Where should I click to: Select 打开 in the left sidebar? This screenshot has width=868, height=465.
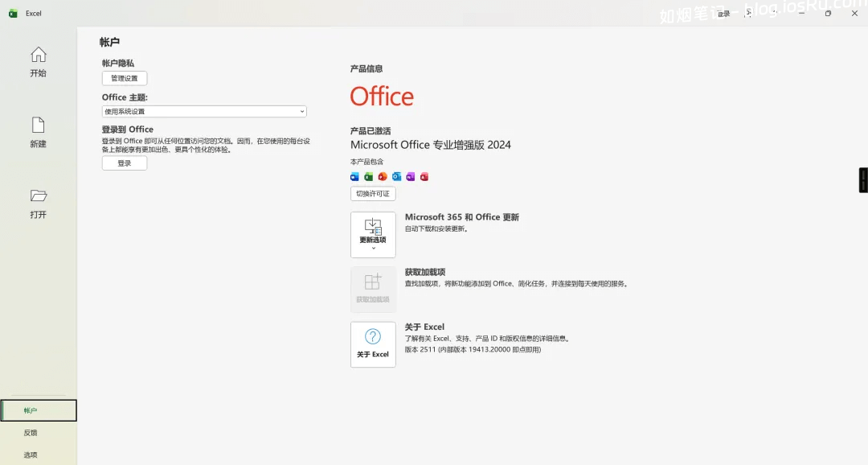(x=38, y=204)
